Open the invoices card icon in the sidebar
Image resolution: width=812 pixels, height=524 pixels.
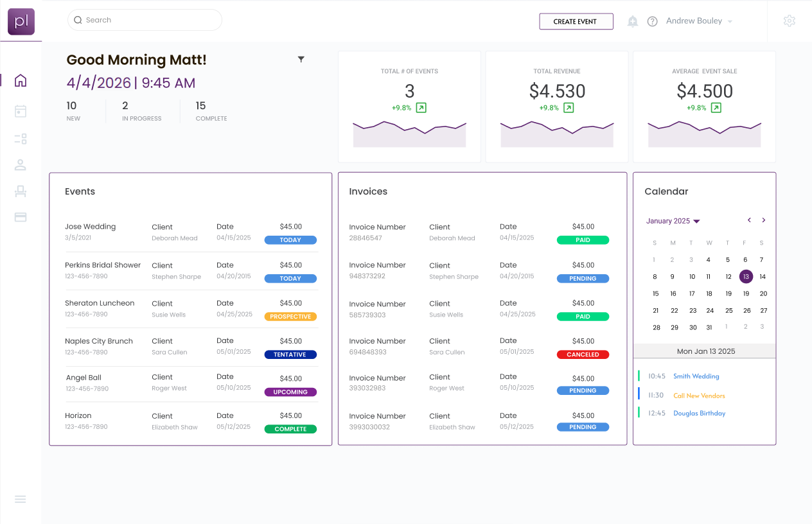click(21, 216)
